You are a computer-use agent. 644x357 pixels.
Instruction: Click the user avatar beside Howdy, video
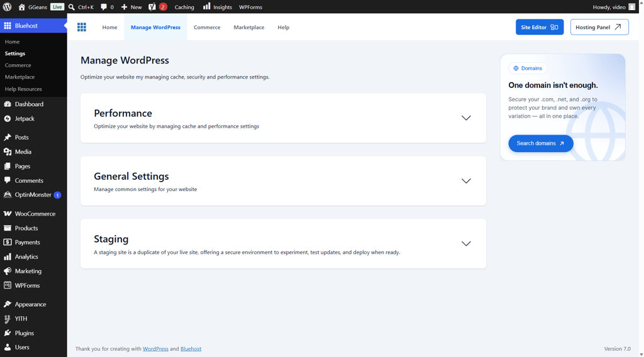pos(631,7)
